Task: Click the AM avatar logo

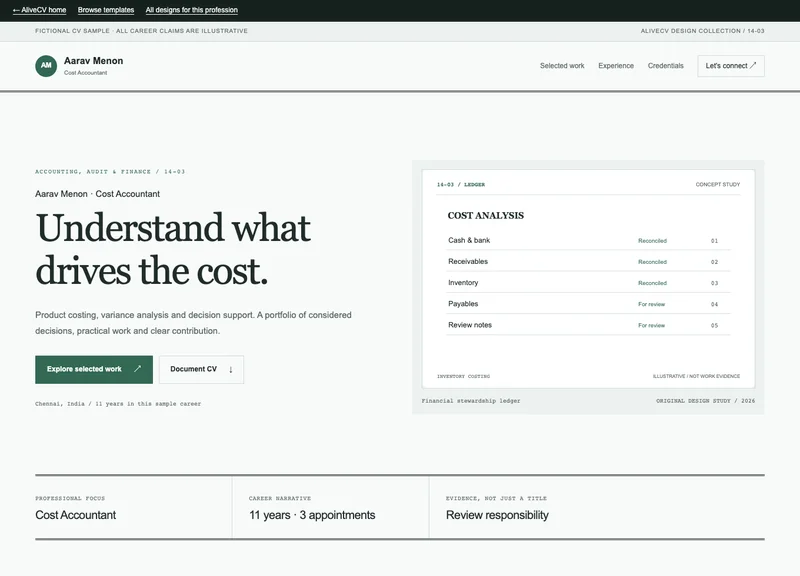Action: 46,66
